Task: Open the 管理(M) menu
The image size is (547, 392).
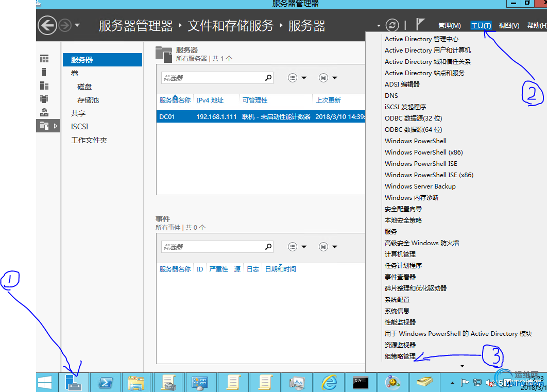Action: 449,25
